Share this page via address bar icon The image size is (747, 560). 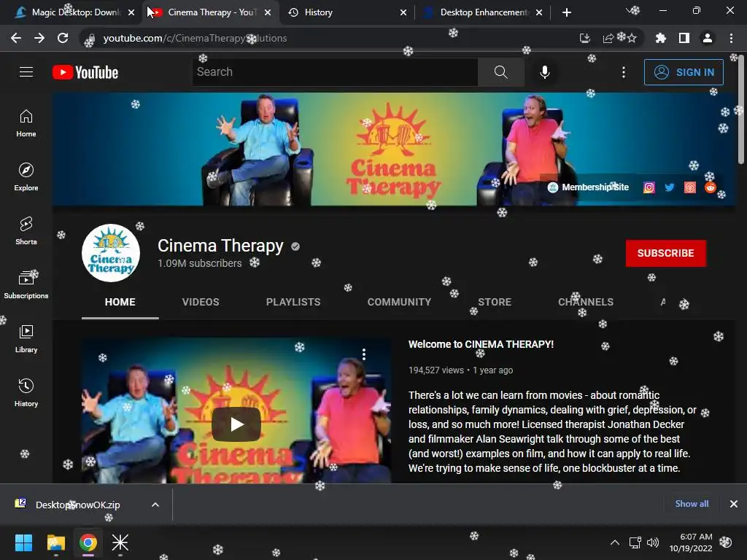pos(608,38)
